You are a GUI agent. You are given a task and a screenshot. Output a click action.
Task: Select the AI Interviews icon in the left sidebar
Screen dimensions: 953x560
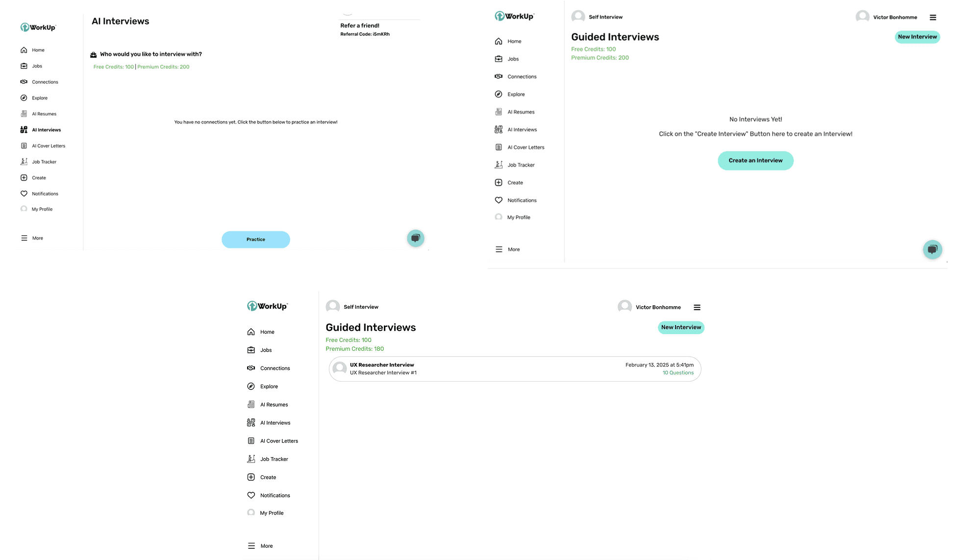coord(24,130)
